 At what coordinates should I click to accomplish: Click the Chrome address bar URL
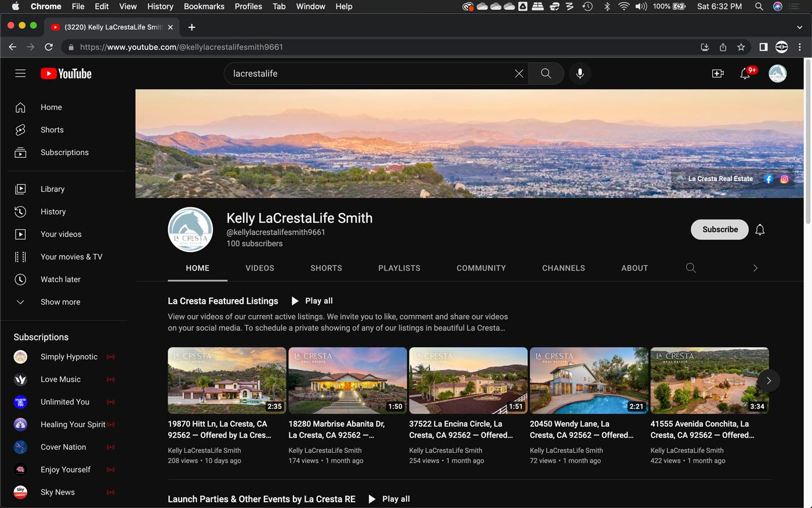pyautogui.click(x=182, y=47)
